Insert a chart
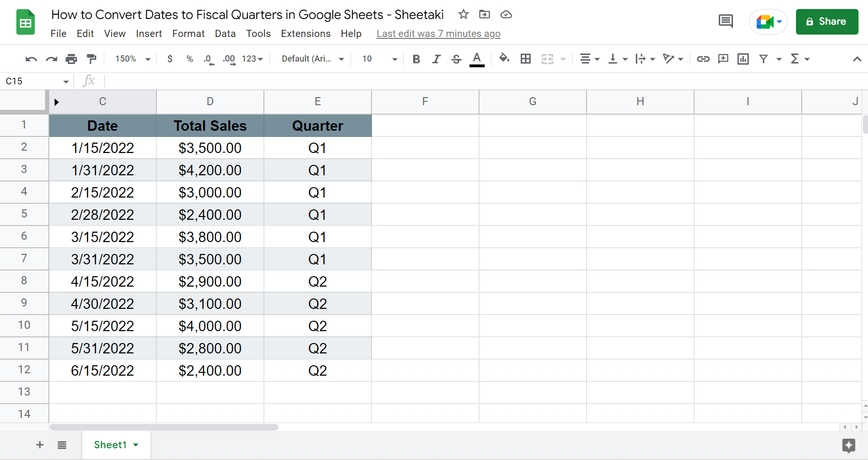The width and height of the screenshot is (868, 460). [x=743, y=59]
